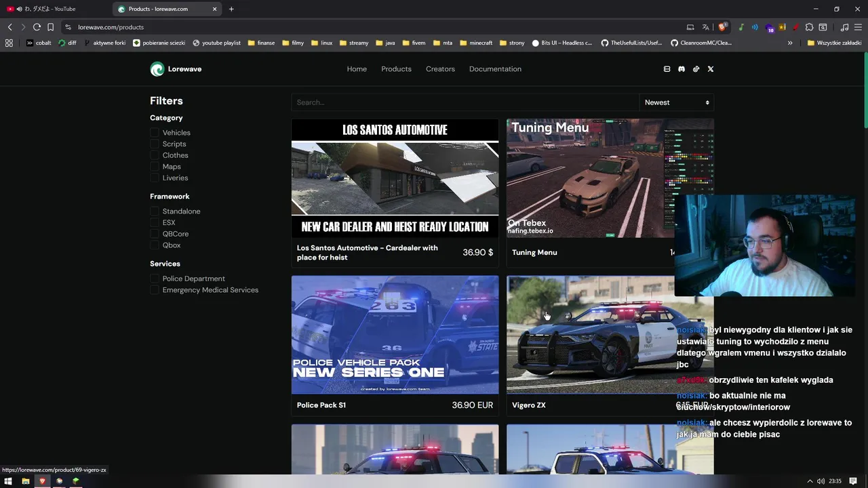Open the media control music note icon
This screenshot has height=488, width=868.
pyautogui.click(x=844, y=27)
